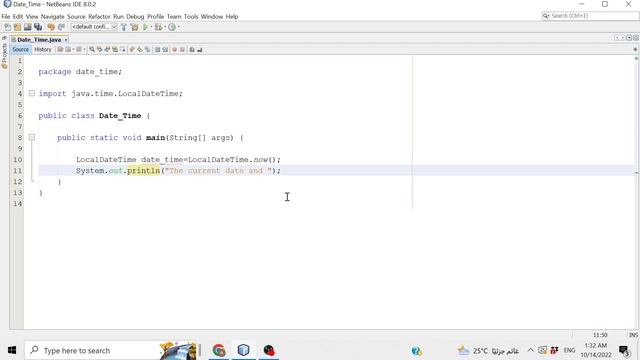640x360 pixels.
Task: Collapse the main method fold
Action: click(x=32, y=138)
